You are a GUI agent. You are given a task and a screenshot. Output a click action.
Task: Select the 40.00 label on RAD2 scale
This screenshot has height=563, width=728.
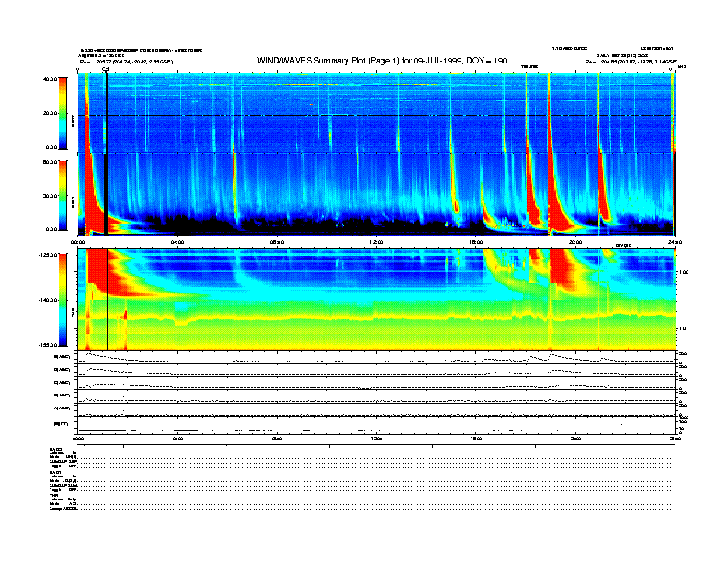coord(50,79)
